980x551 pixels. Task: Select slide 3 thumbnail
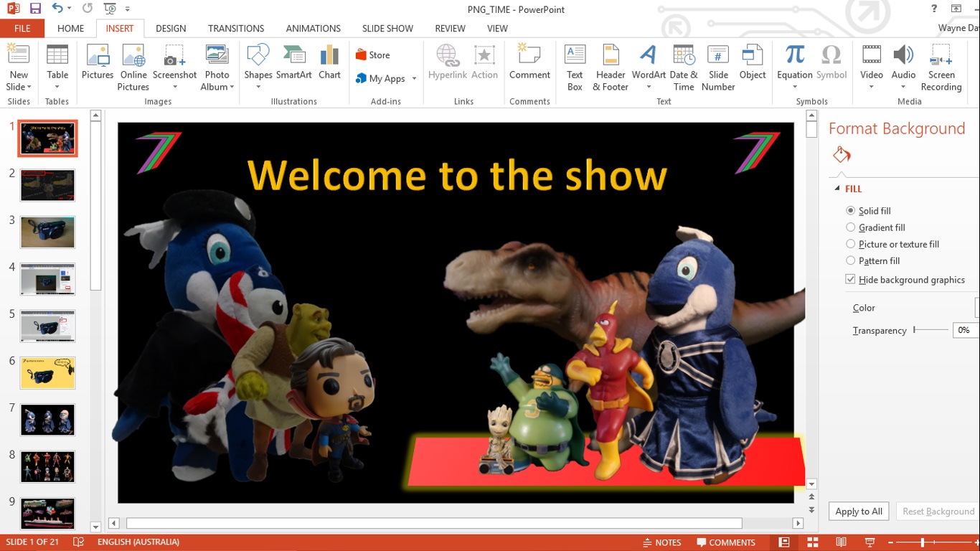(x=47, y=232)
